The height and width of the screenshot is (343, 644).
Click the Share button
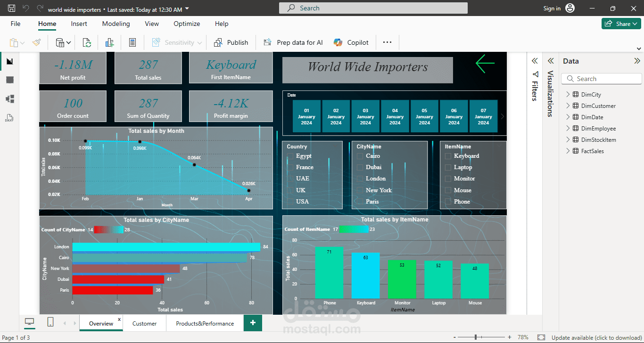[x=621, y=24]
